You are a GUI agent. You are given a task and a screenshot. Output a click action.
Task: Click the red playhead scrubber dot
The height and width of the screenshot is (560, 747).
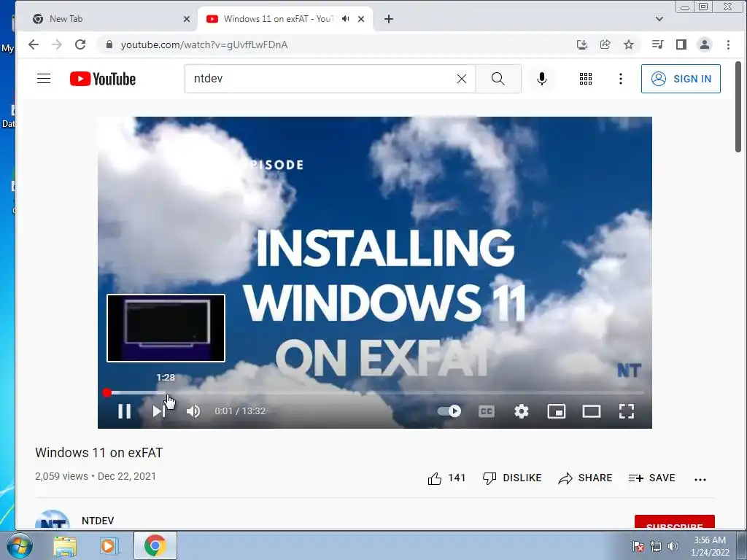107,393
